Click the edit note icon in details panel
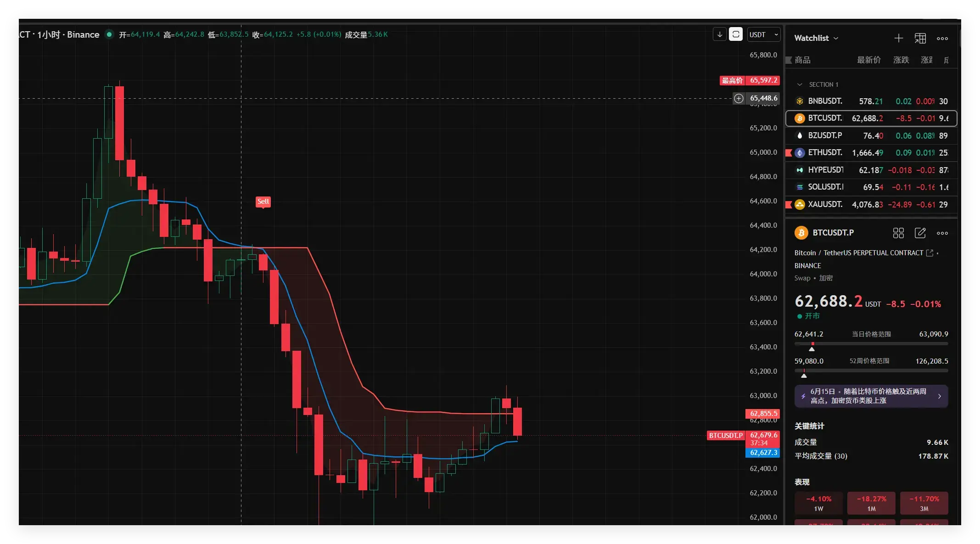 [920, 233]
